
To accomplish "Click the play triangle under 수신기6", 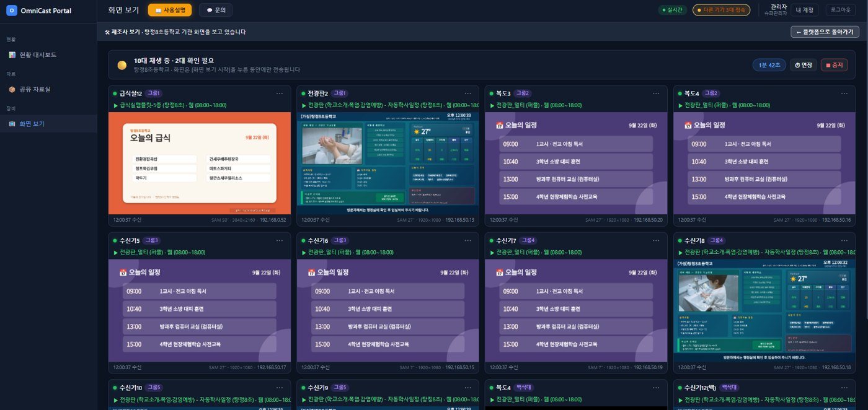I will coord(303,252).
